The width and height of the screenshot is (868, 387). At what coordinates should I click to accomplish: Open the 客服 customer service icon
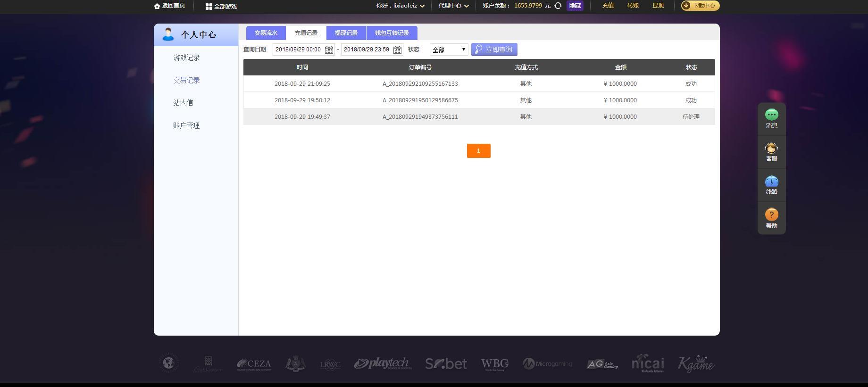point(772,148)
